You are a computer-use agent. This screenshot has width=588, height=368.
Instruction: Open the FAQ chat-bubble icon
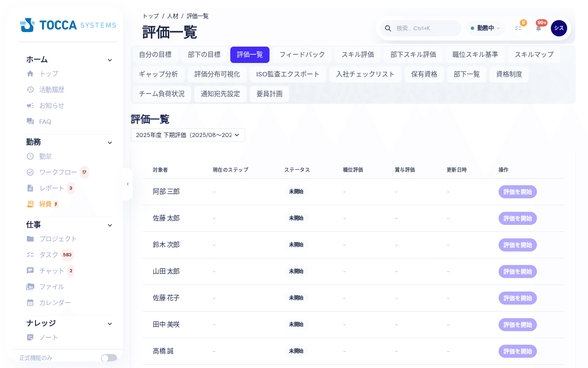(30, 121)
